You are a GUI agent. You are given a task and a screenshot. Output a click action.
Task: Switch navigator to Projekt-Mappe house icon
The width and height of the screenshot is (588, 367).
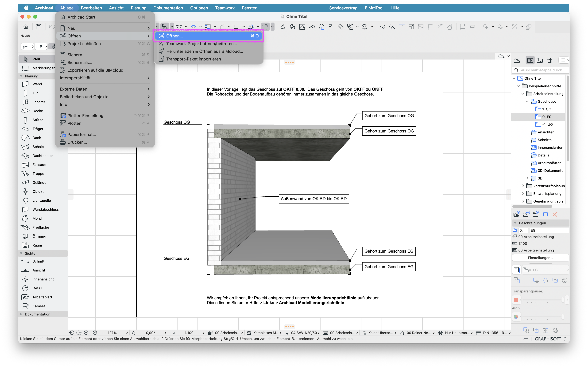pyautogui.click(x=517, y=60)
